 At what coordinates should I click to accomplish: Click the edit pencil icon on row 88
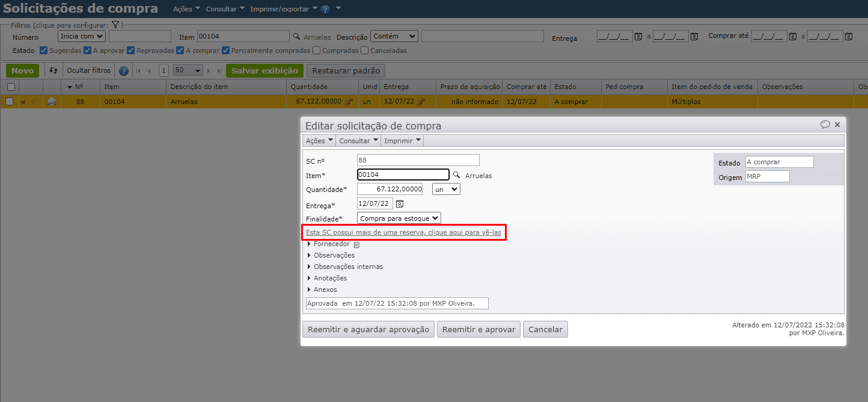pyautogui.click(x=34, y=102)
